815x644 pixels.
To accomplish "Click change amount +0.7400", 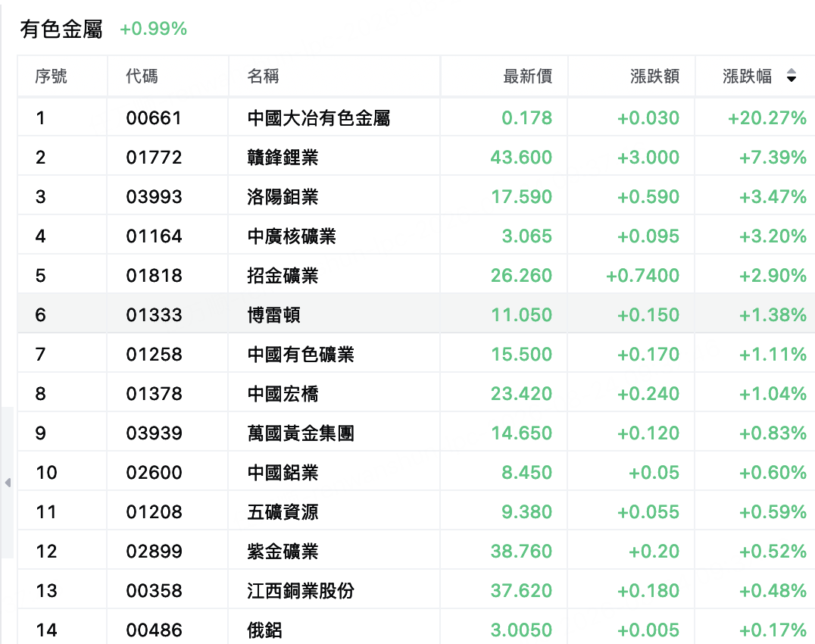I will 642,276.
